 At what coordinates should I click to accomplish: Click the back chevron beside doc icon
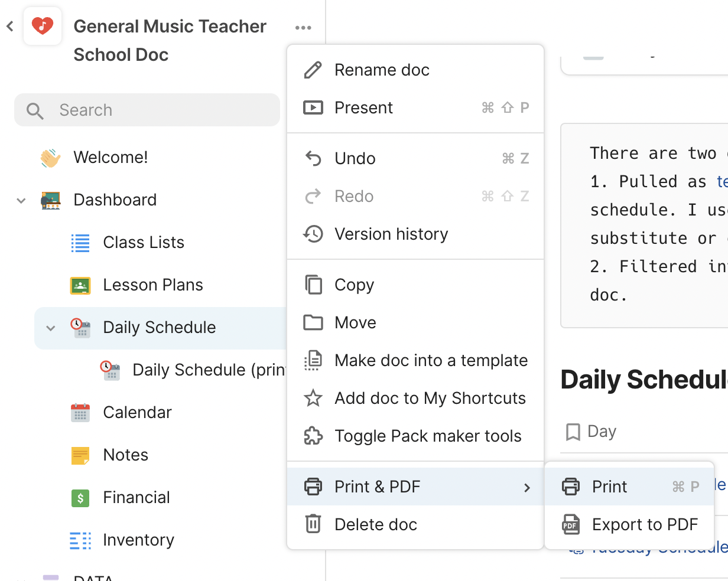tap(10, 27)
